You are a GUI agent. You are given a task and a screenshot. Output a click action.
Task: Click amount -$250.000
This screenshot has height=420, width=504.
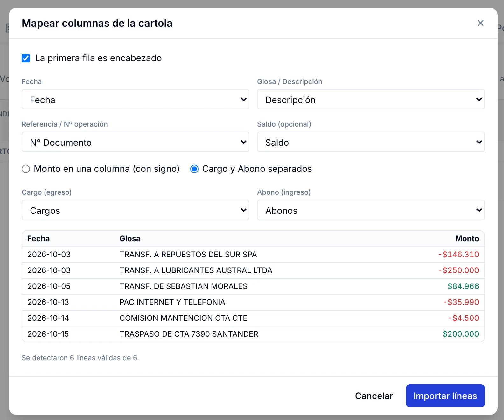(458, 270)
